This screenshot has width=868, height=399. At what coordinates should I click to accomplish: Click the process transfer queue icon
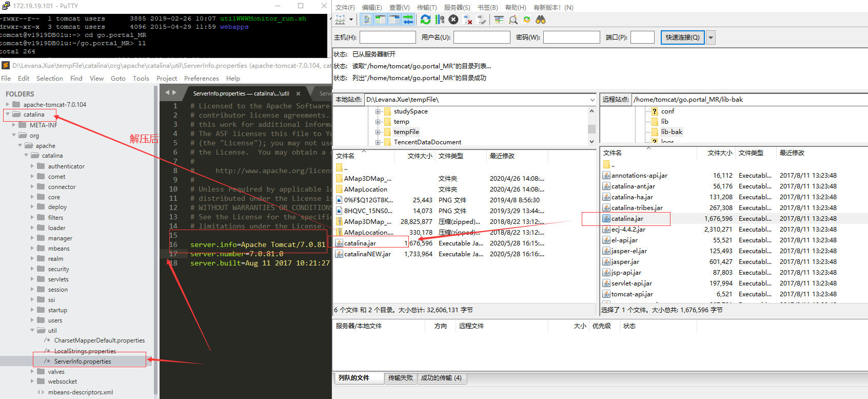pyautogui.click(x=440, y=20)
